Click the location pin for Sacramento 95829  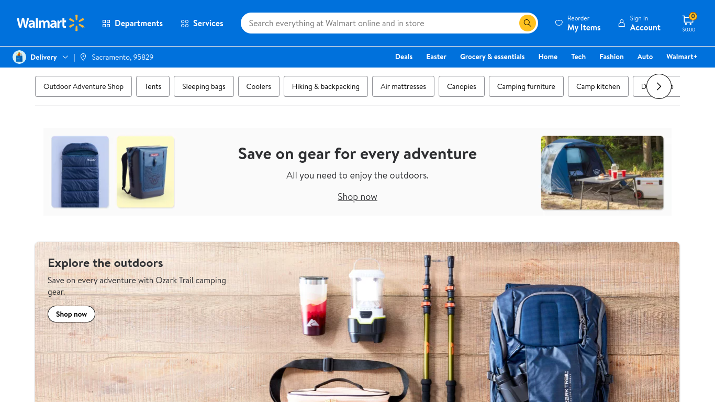click(83, 57)
